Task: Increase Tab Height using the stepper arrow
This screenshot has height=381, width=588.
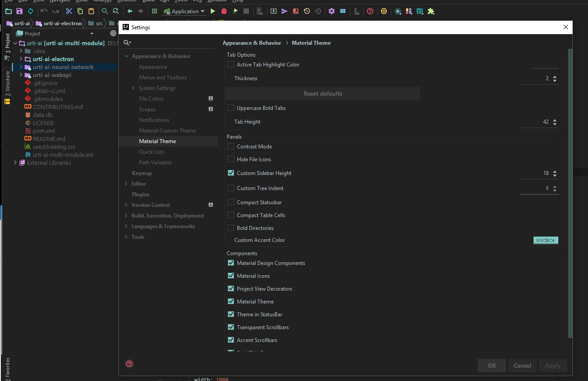Action: (555, 120)
